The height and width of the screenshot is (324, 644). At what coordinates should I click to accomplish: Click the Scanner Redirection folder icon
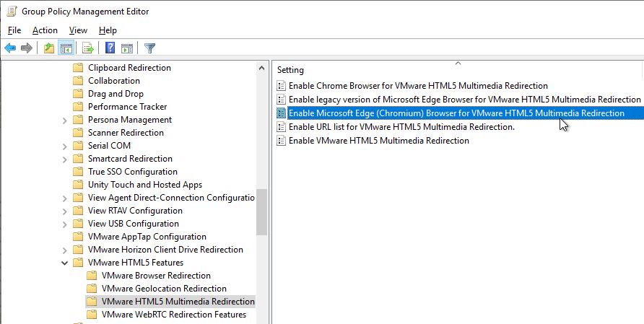(x=78, y=133)
